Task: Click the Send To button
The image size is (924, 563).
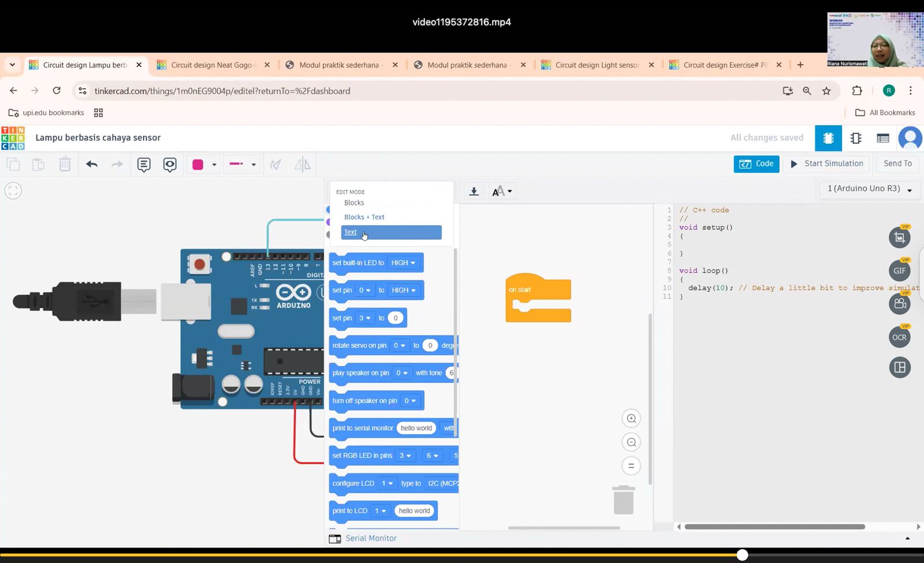Action: [897, 164]
